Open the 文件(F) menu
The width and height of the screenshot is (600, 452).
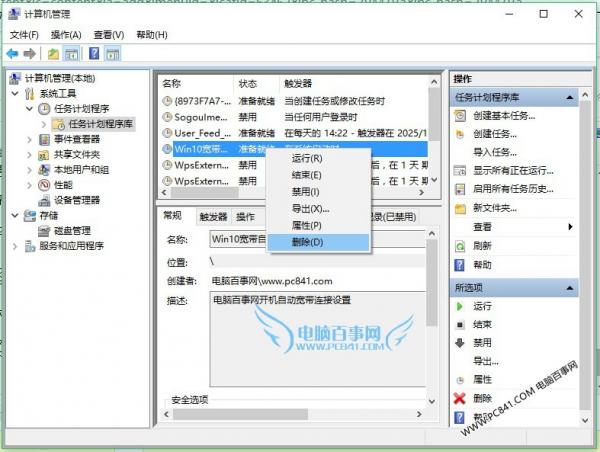point(24,35)
